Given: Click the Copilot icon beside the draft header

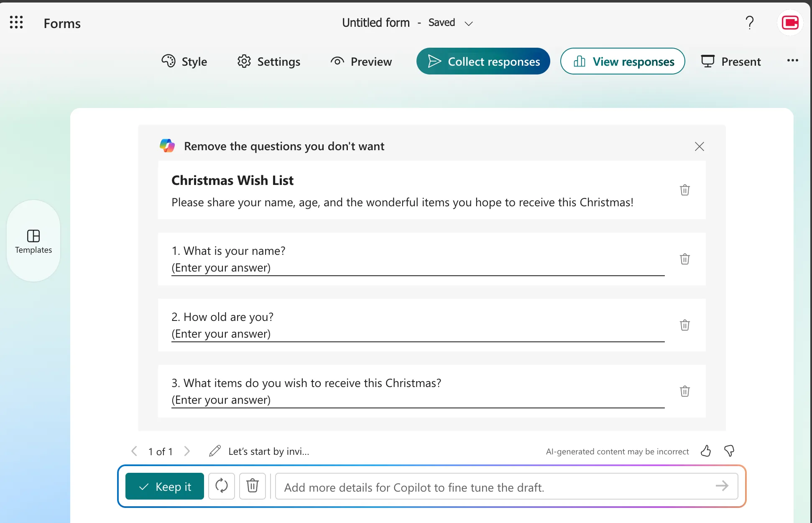Looking at the screenshot, I should click(167, 146).
